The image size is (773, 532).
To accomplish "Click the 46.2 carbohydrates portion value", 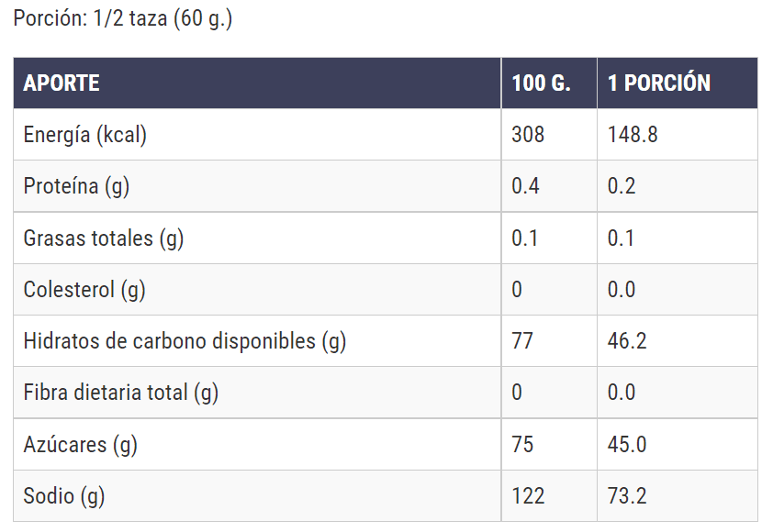I will pos(627,341).
